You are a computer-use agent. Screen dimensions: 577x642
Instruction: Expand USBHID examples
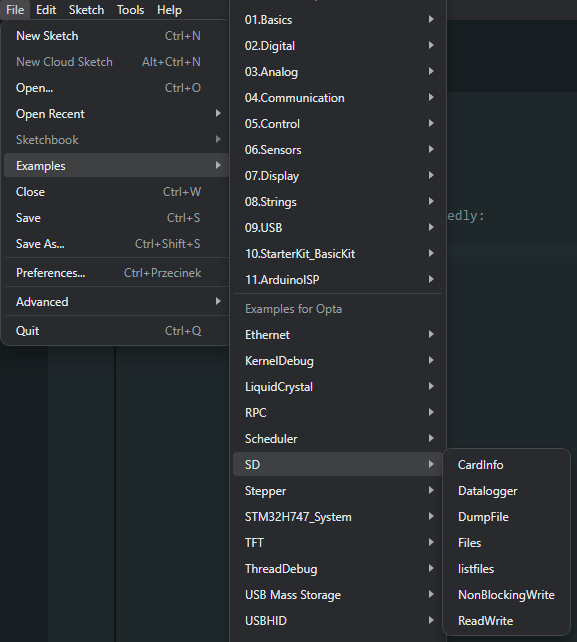338,621
